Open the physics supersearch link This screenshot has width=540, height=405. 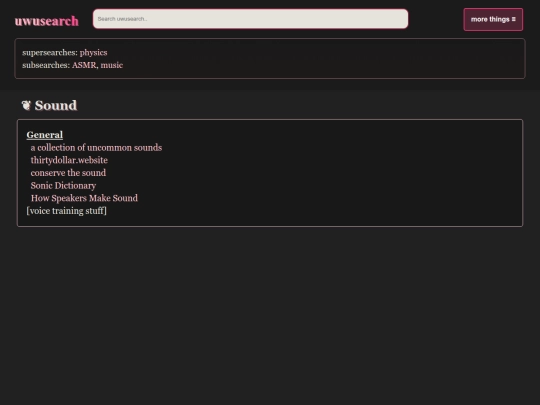coord(93,53)
